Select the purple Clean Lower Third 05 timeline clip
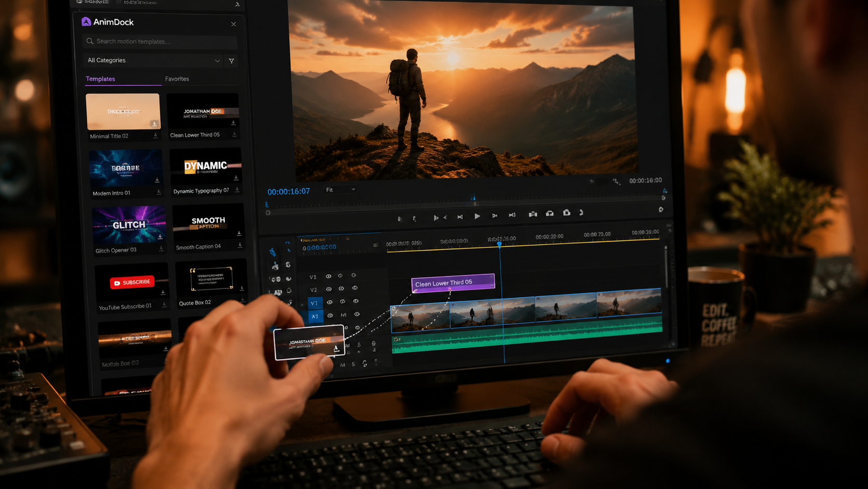 point(453,283)
